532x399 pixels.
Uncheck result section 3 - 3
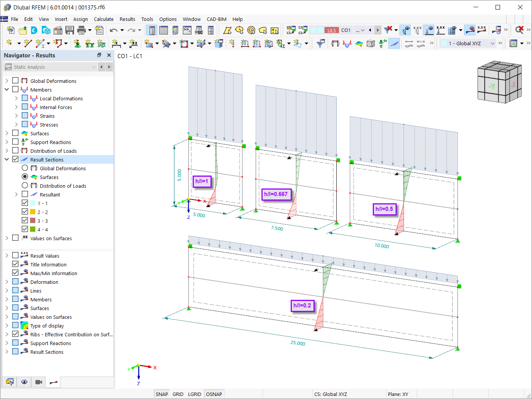pos(25,220)
